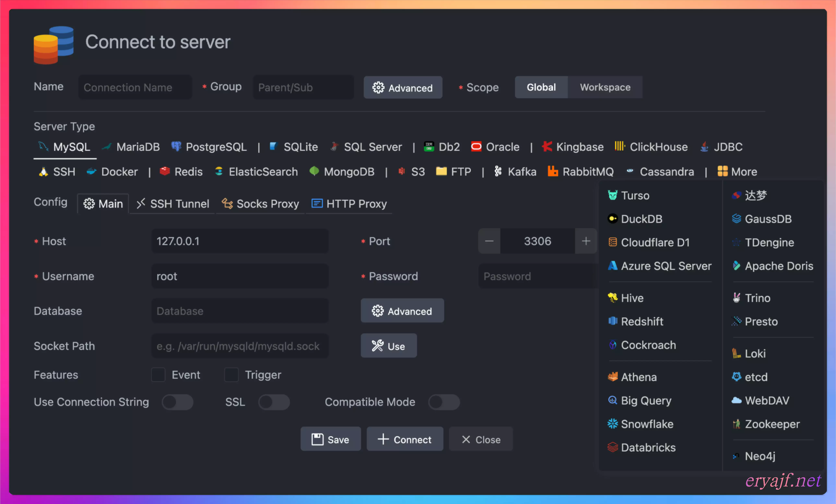
Task: Enable the Event feature checkbox
Action: click(158, 375)
